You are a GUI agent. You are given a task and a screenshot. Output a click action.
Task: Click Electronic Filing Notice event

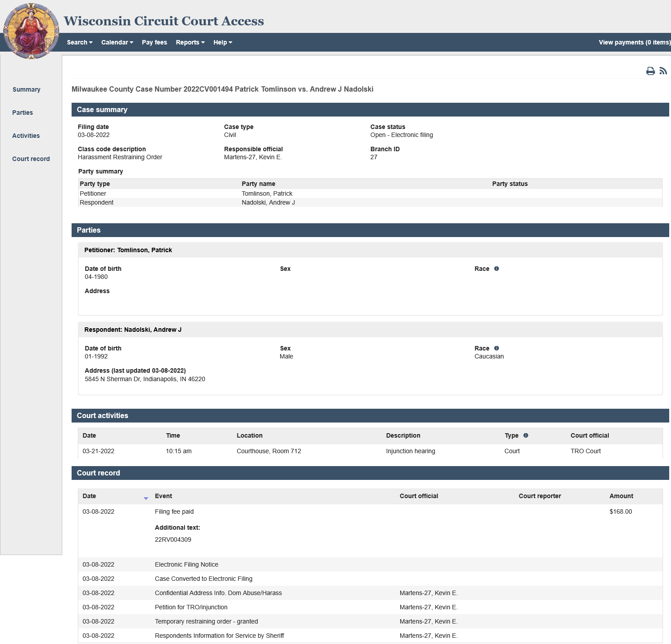point(186,564)
